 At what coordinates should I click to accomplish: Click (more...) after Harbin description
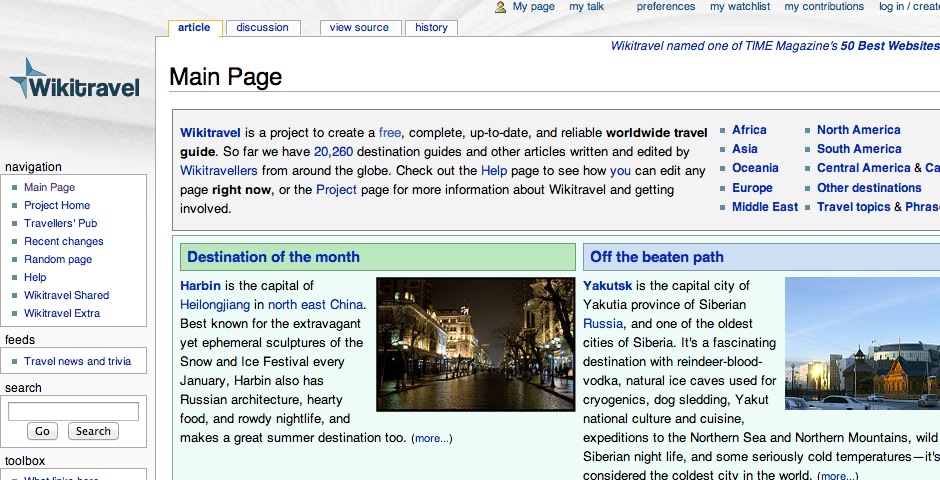[x=432, y=439]
